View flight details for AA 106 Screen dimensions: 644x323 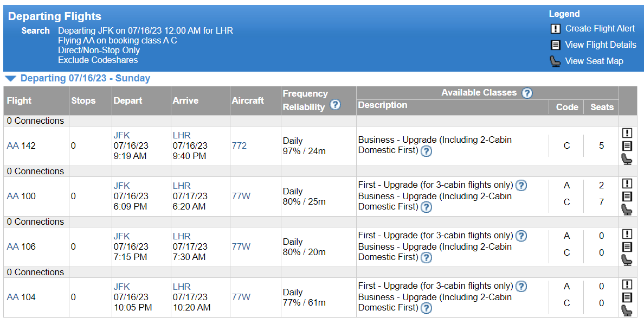pos(627,246)
